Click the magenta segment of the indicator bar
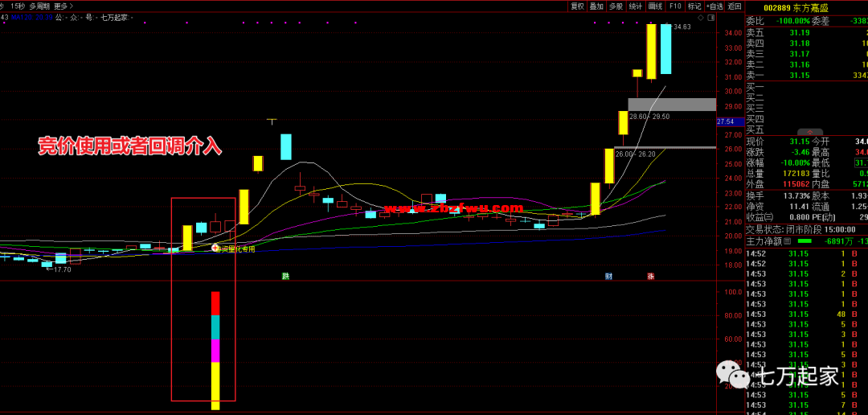The height and width of the screenshot is (415, 868). (215, 351)
